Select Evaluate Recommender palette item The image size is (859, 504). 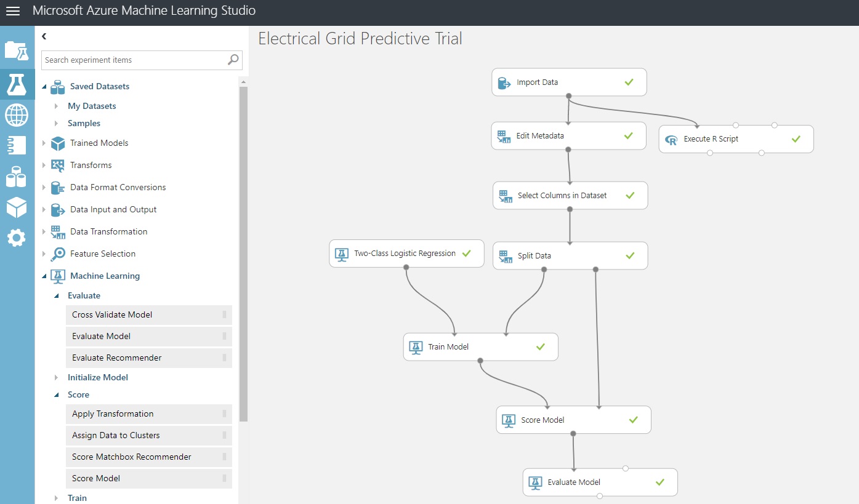(x=149, y=358)
